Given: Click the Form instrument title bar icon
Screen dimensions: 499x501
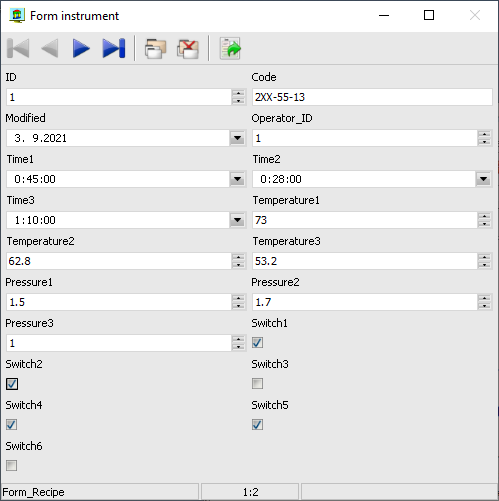Looking at the screenshot, I should [x=17, y=15].
